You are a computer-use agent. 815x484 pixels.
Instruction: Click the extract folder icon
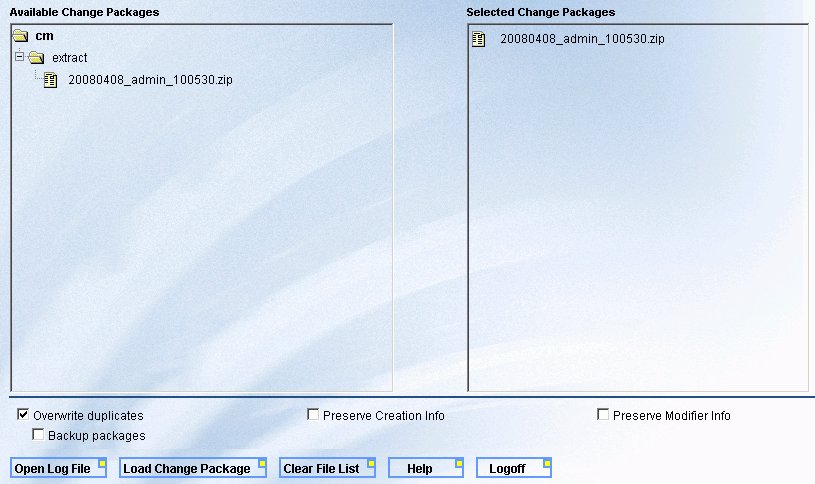[x=36, y=57]
